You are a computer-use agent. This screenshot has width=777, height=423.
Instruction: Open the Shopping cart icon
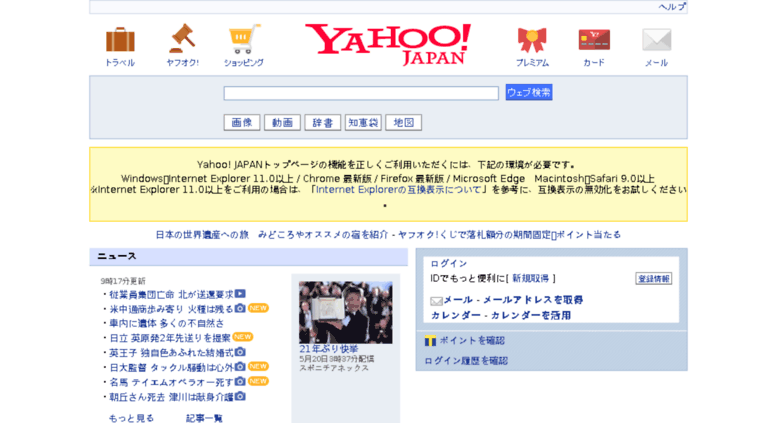[x=244, y=39]
